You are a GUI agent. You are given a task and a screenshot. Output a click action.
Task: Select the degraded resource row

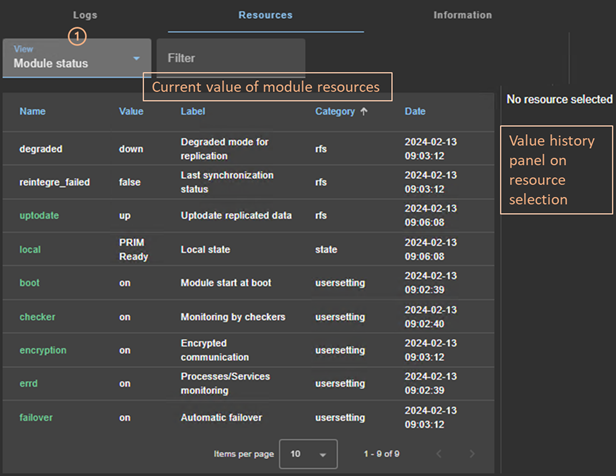tap(41, 149)
